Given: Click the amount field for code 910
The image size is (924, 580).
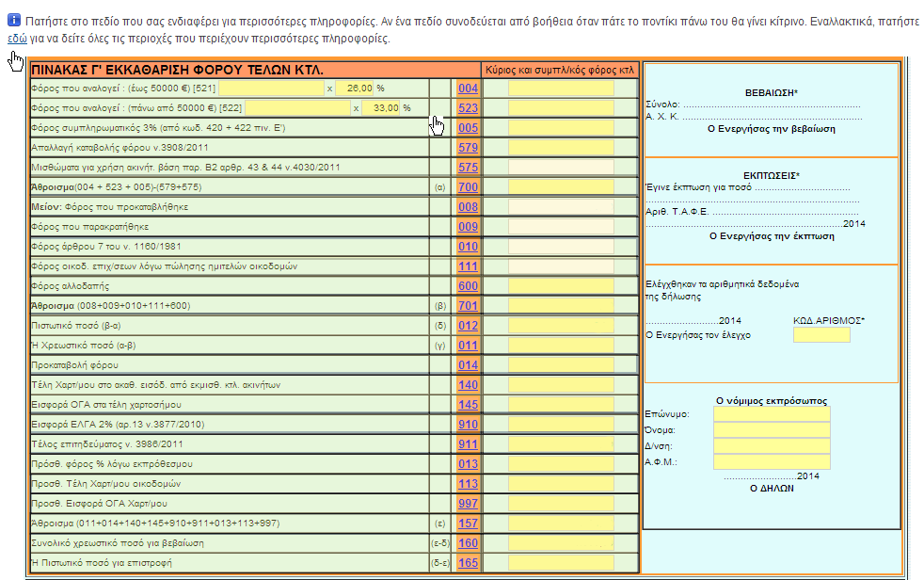Looking at the screenshot, I should [x=561, y=425].
